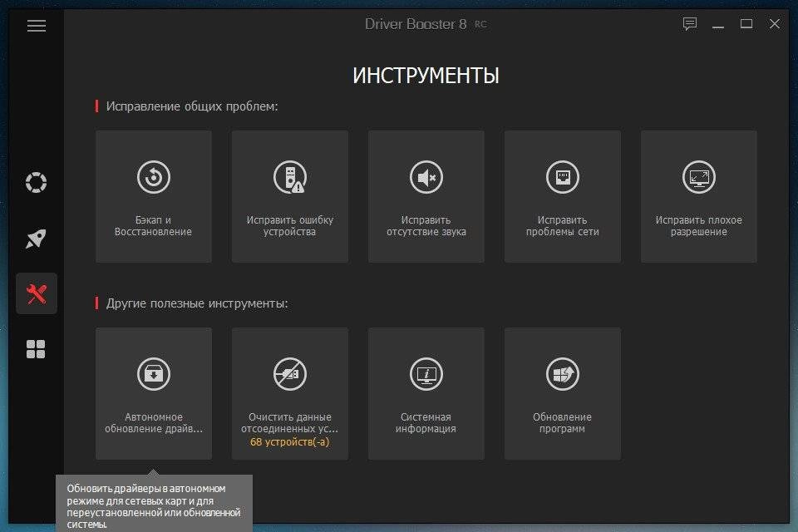
Task: Open the Boost rocket section
Action: click(x=36, y=239)
